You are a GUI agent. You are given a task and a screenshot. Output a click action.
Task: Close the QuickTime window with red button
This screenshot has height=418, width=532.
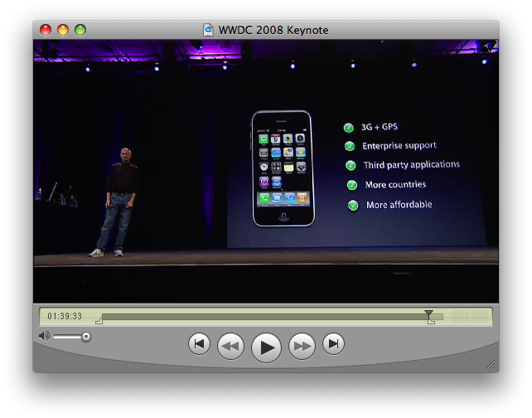click(46, 30)
